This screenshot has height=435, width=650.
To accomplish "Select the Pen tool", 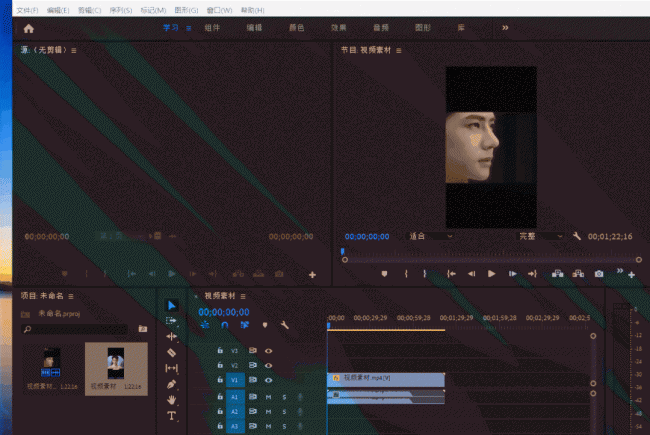I will (x=171, y=384).
